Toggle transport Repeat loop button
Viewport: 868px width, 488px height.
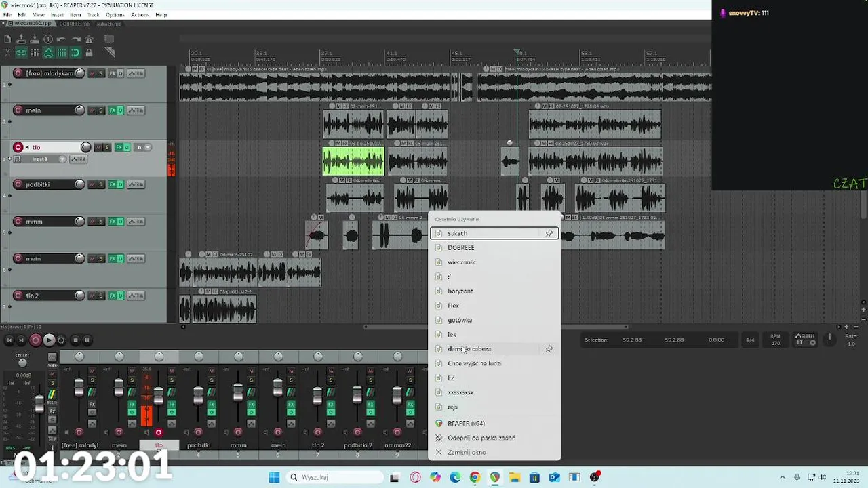coord(61,340)
